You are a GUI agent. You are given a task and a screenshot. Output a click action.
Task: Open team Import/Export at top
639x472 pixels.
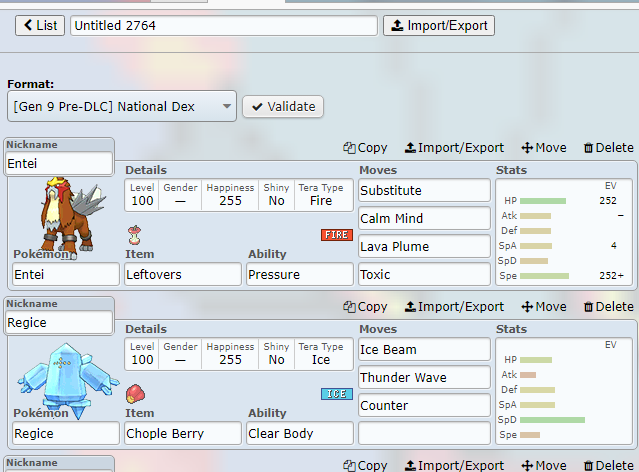tap(439, 26)
